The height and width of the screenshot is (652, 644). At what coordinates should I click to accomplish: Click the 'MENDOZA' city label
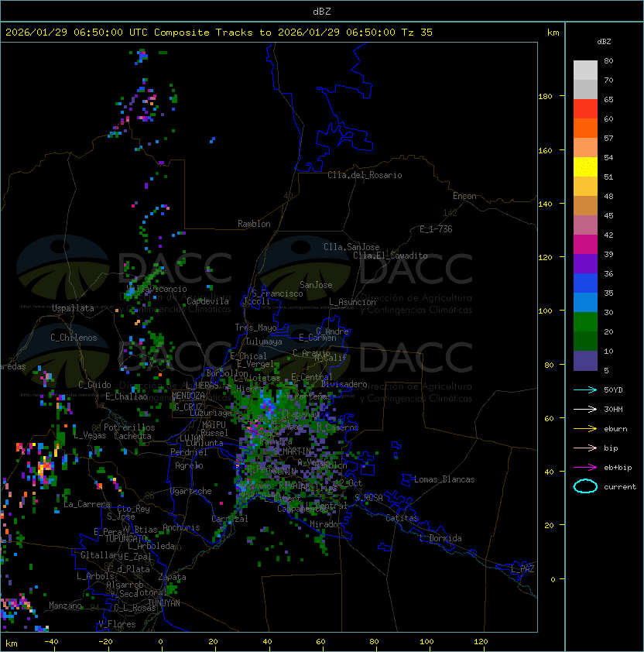[188, 395]
